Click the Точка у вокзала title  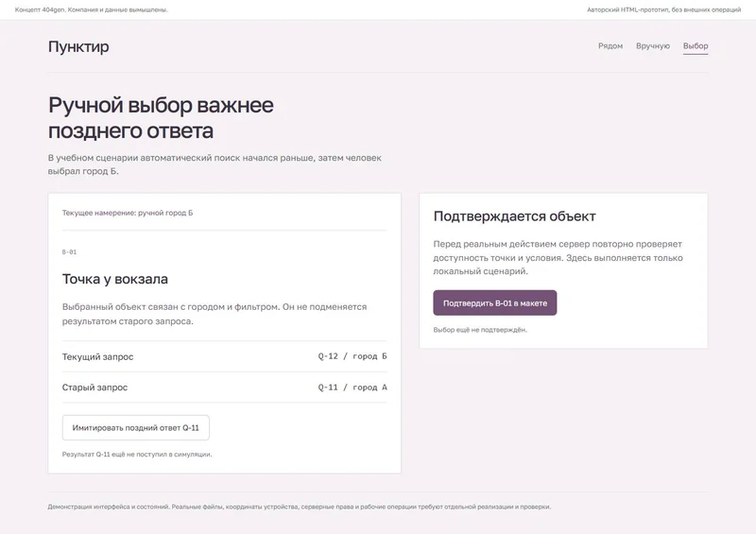pyautogui.click(x=115, y=279)
